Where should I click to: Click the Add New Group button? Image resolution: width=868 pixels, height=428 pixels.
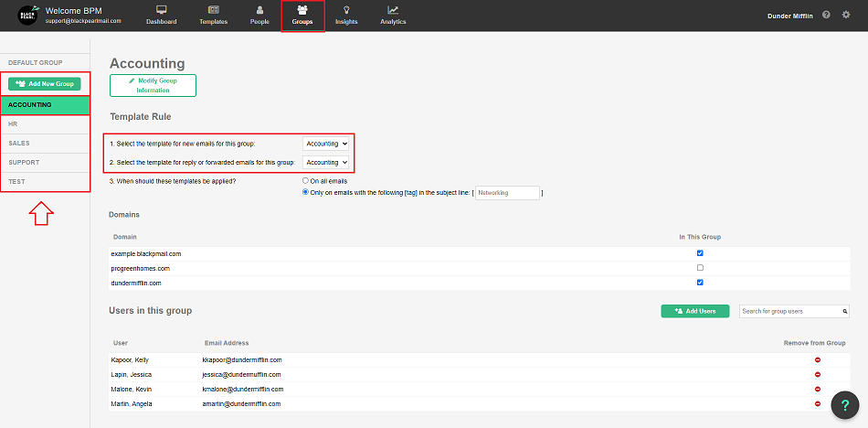(45, 84)
